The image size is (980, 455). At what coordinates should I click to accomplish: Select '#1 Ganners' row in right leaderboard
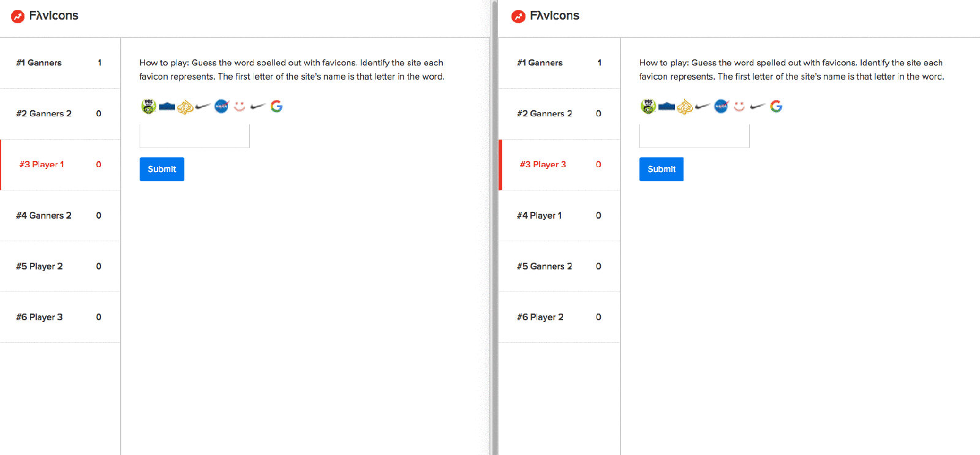point(560,63)
